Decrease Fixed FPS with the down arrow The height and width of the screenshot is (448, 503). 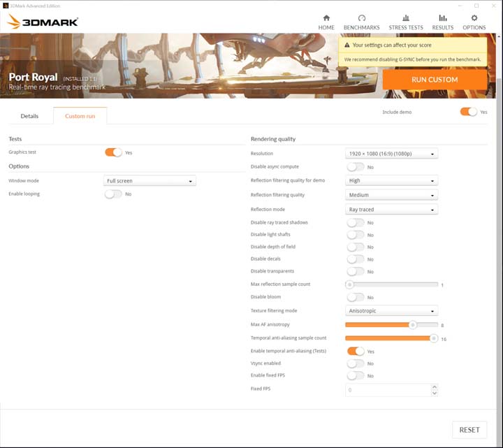(x=435, y=393)
